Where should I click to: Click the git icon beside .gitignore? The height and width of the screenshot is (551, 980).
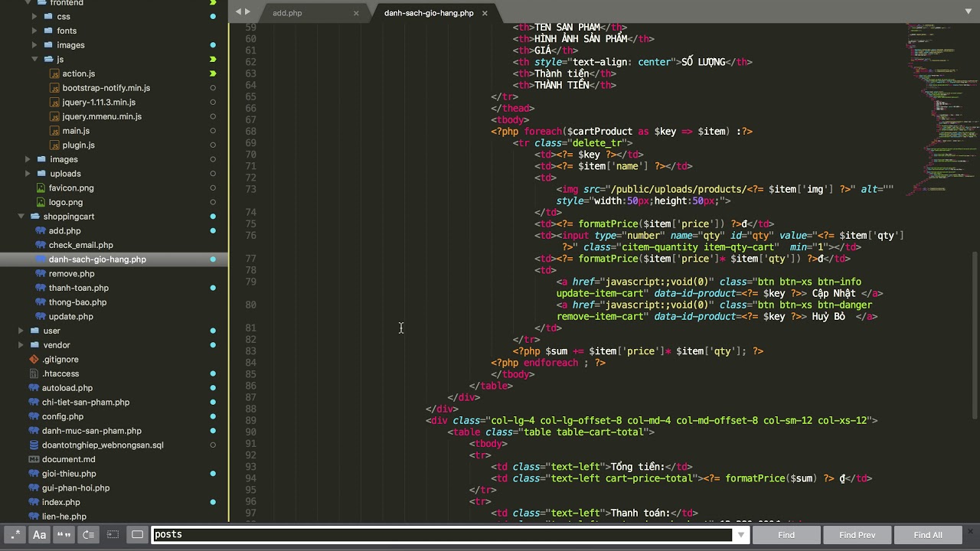(x=34, y=360)
